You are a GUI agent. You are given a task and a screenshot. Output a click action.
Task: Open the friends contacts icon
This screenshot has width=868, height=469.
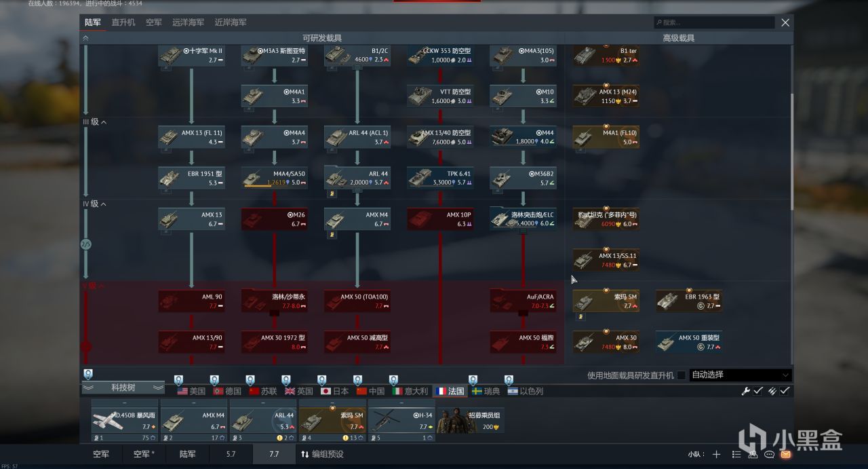[x=753, y=454]
